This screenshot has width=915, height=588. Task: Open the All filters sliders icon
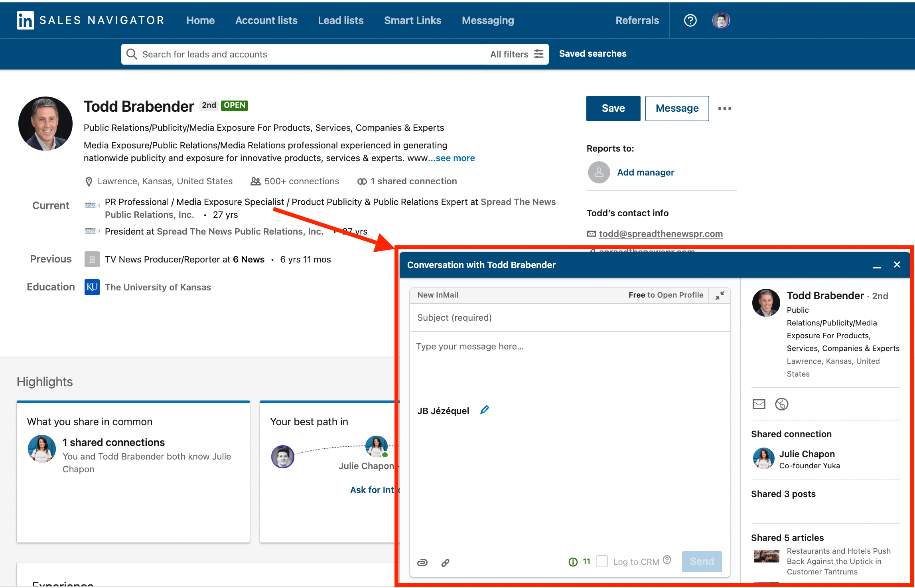point(539,54)
